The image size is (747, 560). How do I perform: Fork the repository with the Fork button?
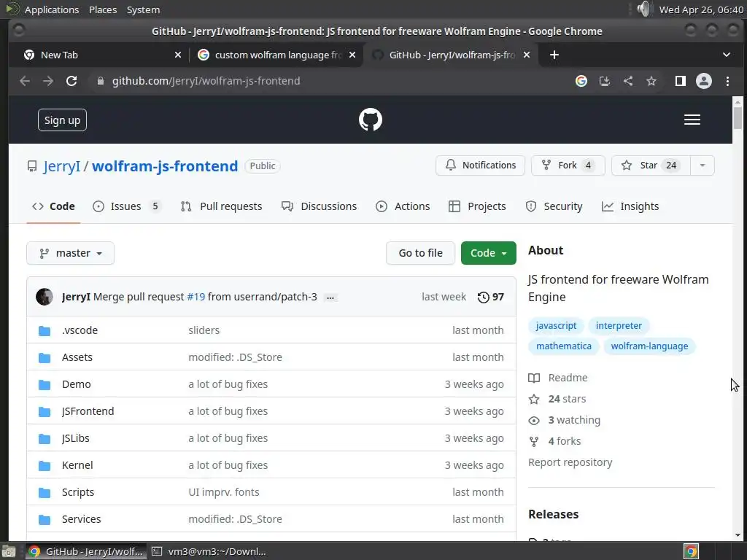[568, 166]
